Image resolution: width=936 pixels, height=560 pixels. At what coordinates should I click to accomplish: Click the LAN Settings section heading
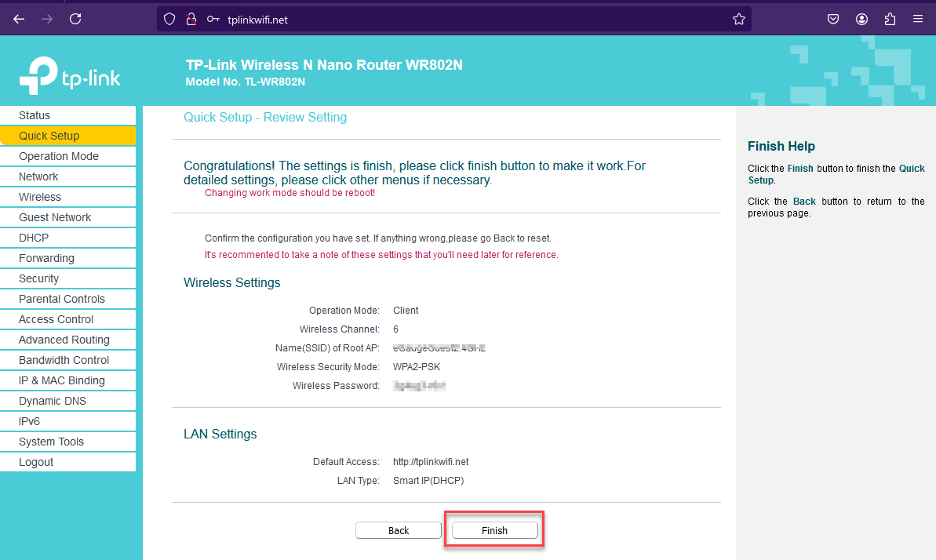coord(220,434)
